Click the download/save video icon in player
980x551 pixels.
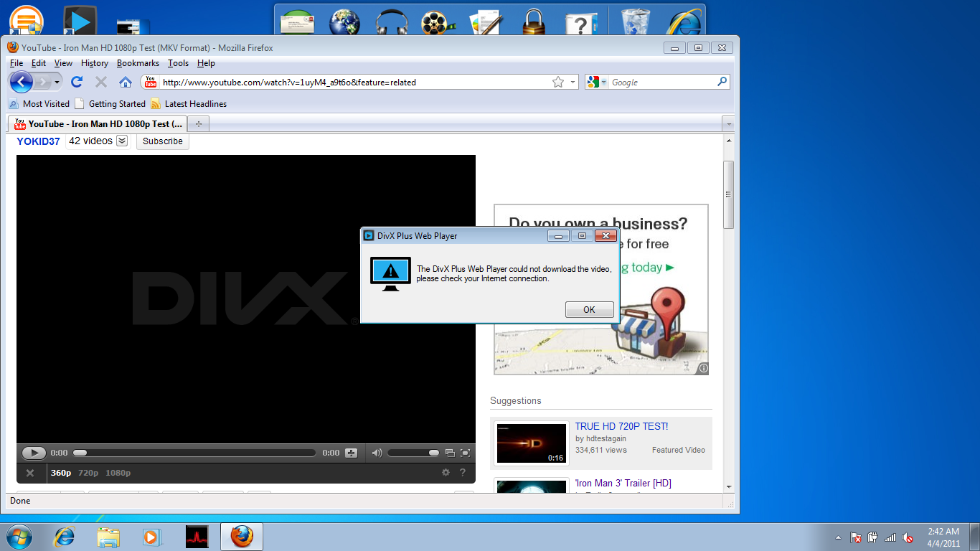click(x=351, y=453)
